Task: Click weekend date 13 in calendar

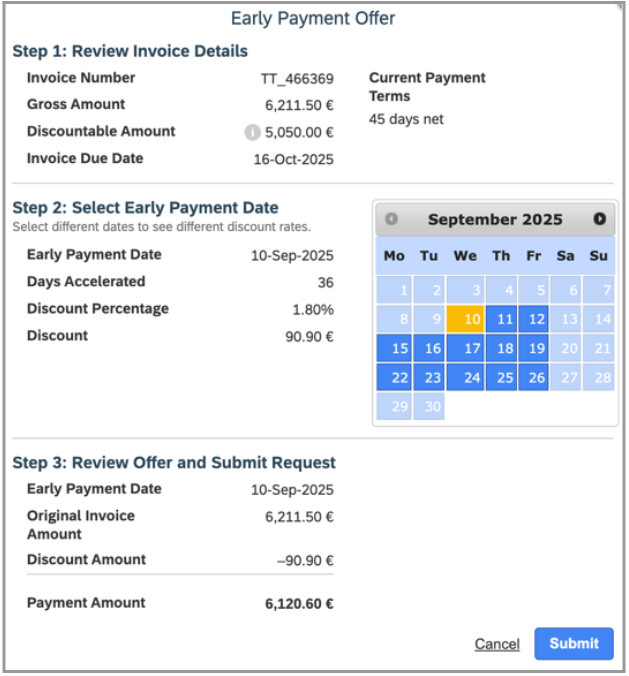Action: click(566, 319)
